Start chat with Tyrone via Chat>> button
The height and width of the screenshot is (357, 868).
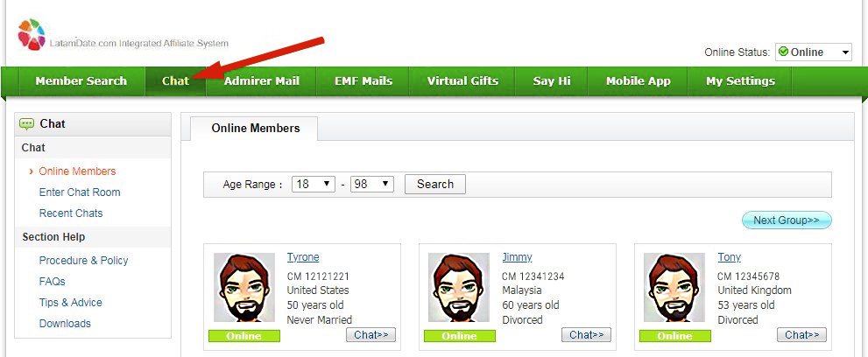pyautogui.click(x=370, y=335)
